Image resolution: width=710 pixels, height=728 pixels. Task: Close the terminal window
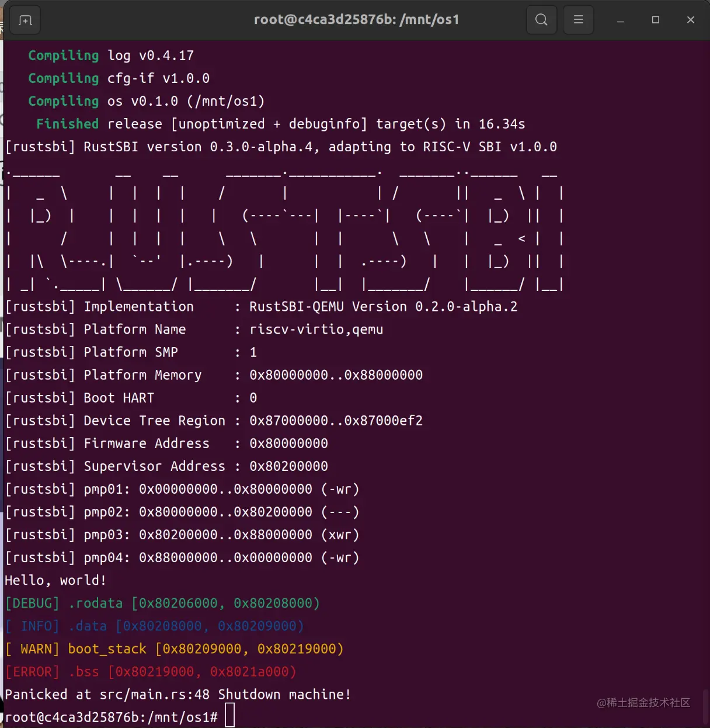(x=691, y=20)
